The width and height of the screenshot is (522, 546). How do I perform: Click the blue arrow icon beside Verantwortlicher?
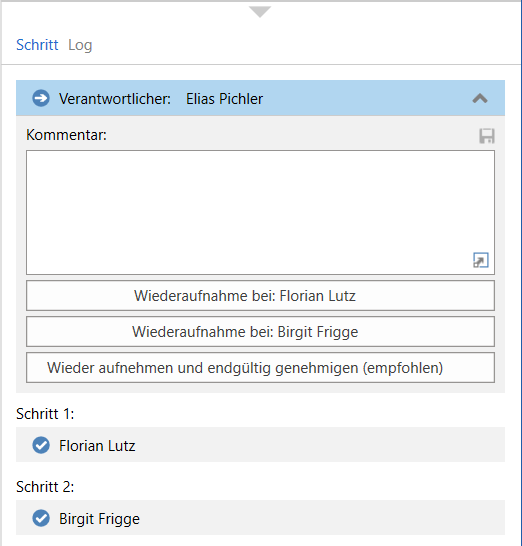(x=41, y=99)
